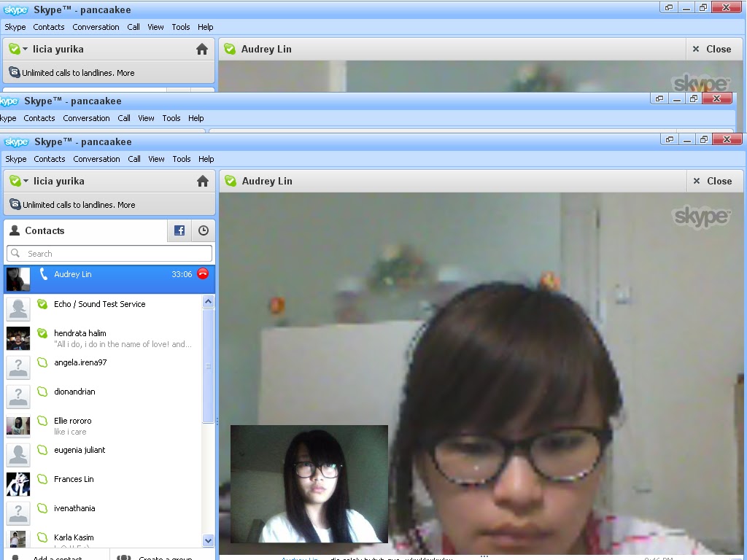Click the self-view video preview inset
Viewport: 747px width, 560px height.
click(x=309, y=484)
